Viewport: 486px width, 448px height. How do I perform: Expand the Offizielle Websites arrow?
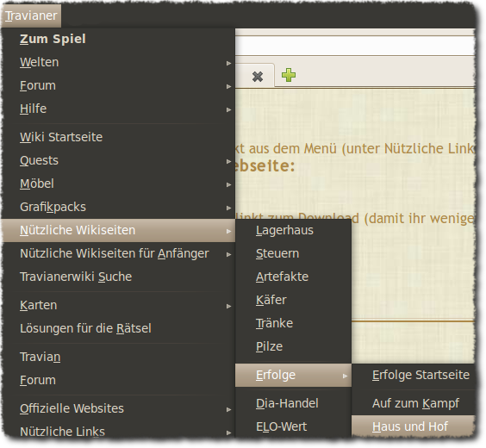[228, 409]
